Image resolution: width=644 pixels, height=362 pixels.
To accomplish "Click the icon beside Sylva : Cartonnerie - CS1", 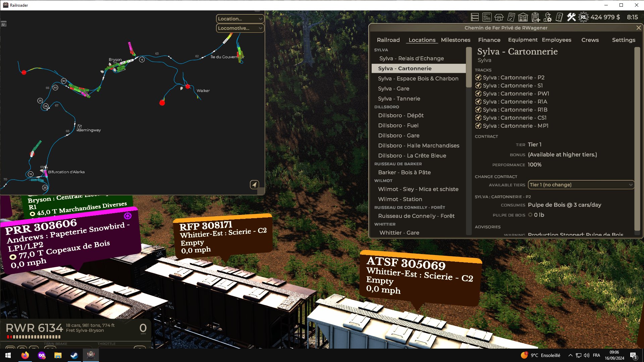I will click(x=478, y=118).
